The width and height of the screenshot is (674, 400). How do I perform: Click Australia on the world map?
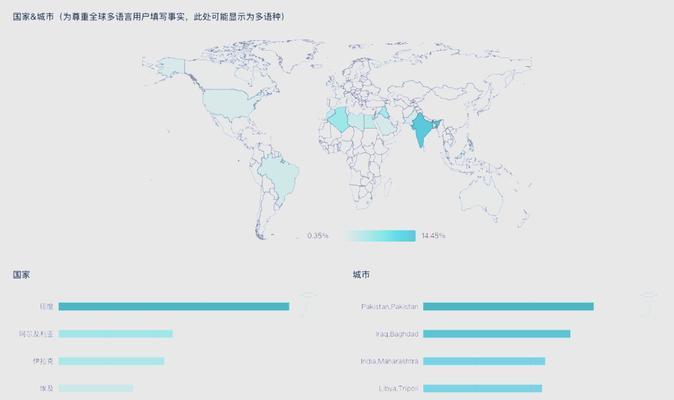(481, 197)
